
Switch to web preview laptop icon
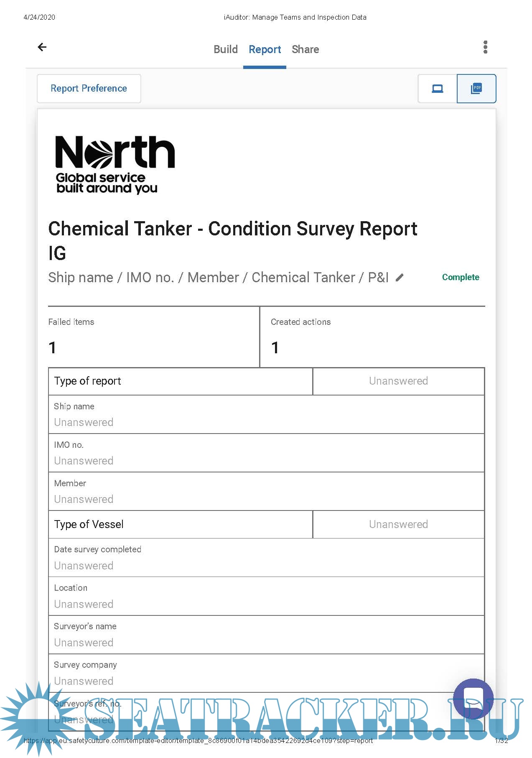[438, 89]
